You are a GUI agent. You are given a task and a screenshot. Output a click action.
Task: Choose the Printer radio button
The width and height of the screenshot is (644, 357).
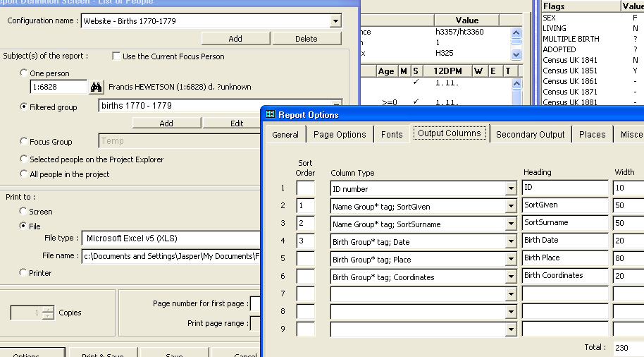point(23,272)
